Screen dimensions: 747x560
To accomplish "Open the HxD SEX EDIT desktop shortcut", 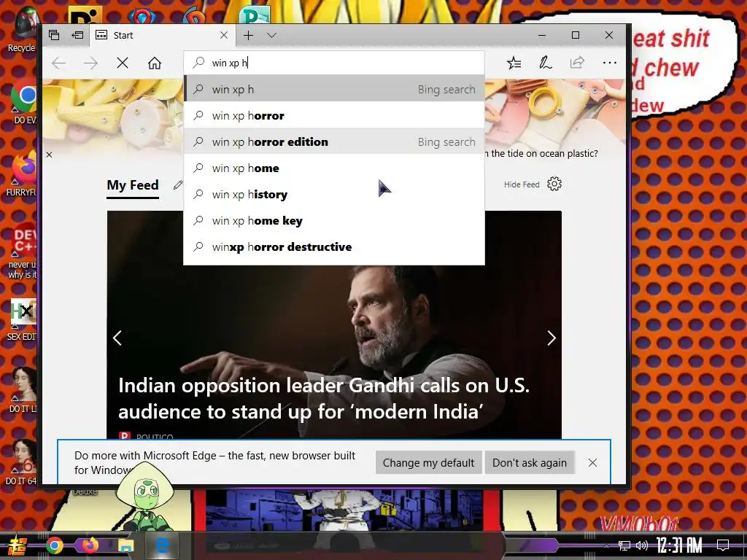I will [22, 319].
